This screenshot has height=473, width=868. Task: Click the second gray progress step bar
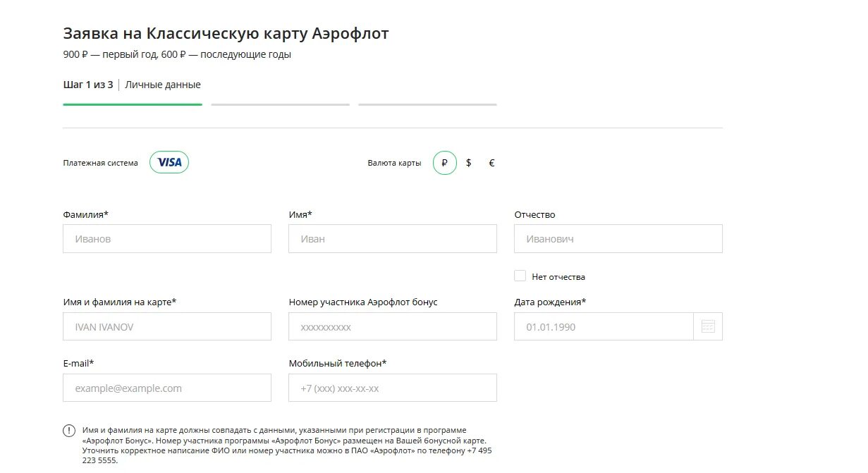(x=280, y=104)
